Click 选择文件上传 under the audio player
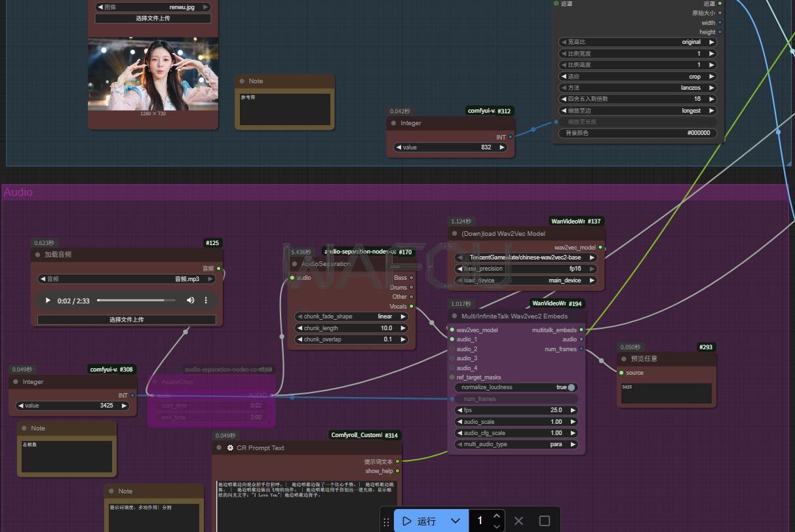Screen dimensions: 795x532 point(126,320)
